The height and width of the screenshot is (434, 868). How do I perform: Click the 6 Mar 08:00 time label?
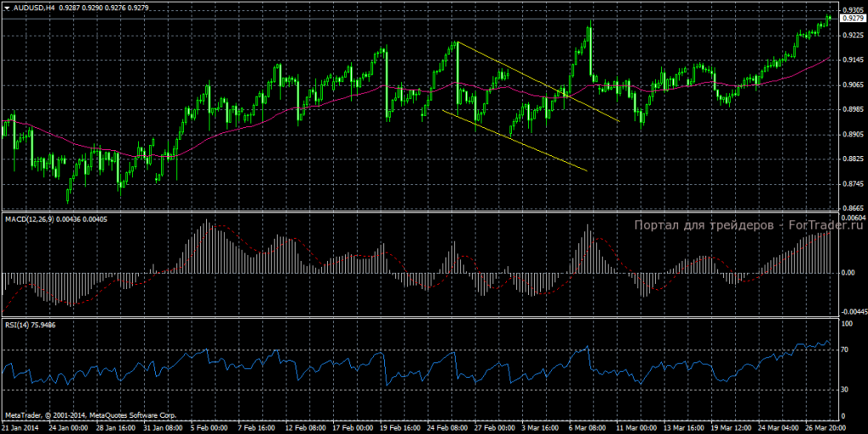pos(588,428)
